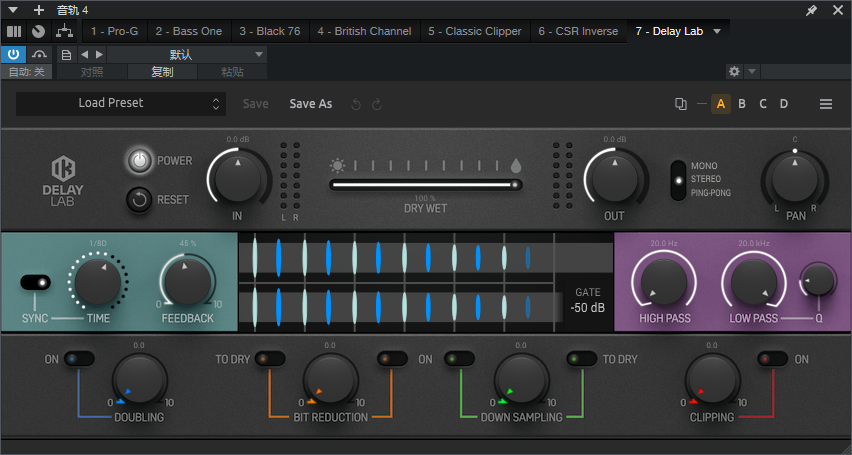
Task: Switch to 4 - British Channel tab
Action: point(364,32)
